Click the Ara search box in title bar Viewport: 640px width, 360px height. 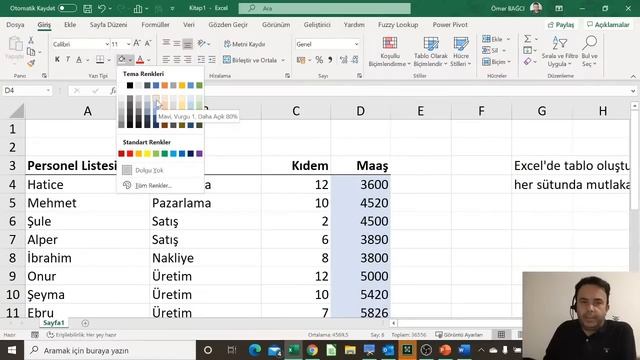[324, 8]
